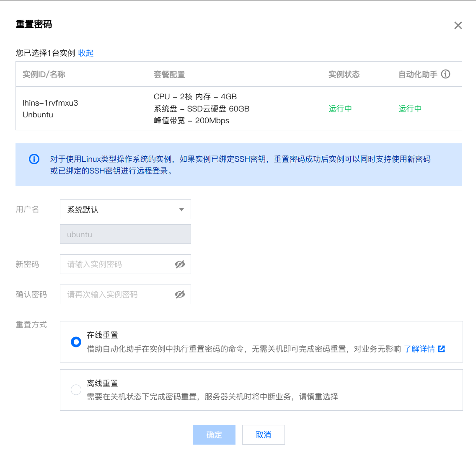
Task: Click the 系统盘 - SSD云硬盘 60GB text
Action: pyautogui.click(x=202, y=109)
